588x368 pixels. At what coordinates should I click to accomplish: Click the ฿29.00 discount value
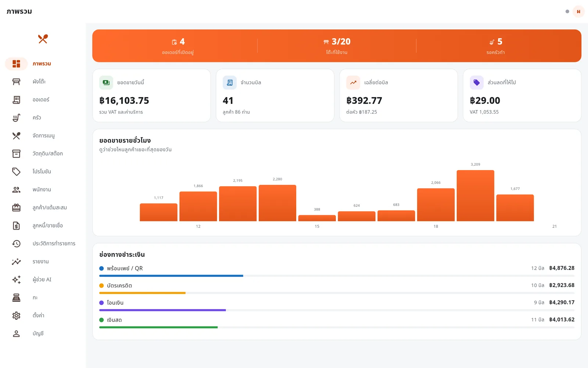(x=485, y=100)
